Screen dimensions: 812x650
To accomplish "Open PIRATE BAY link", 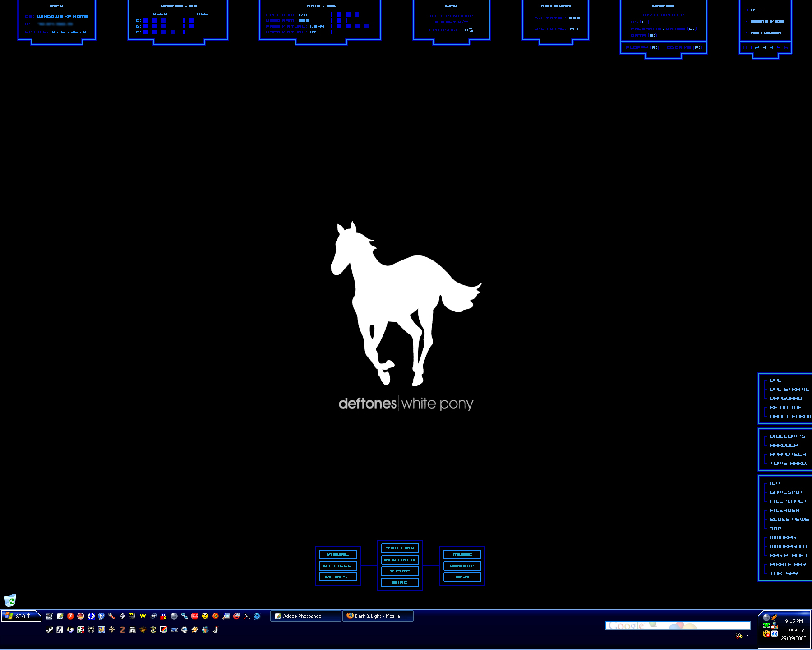I will 788,565.
